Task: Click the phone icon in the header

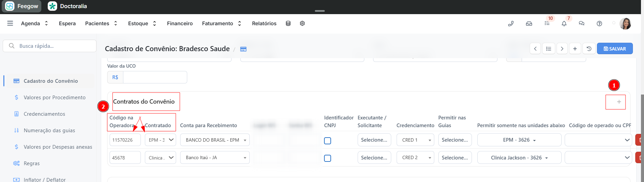Action: [511, 24]
